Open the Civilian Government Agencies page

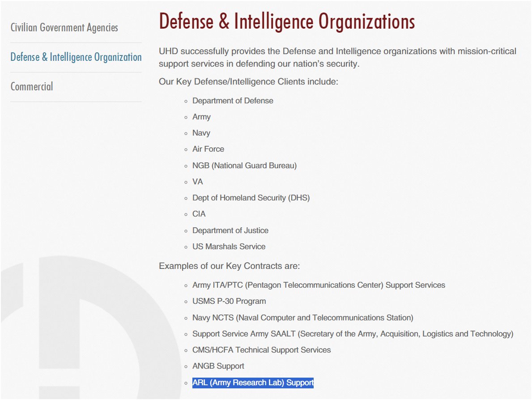pos(64,28)
